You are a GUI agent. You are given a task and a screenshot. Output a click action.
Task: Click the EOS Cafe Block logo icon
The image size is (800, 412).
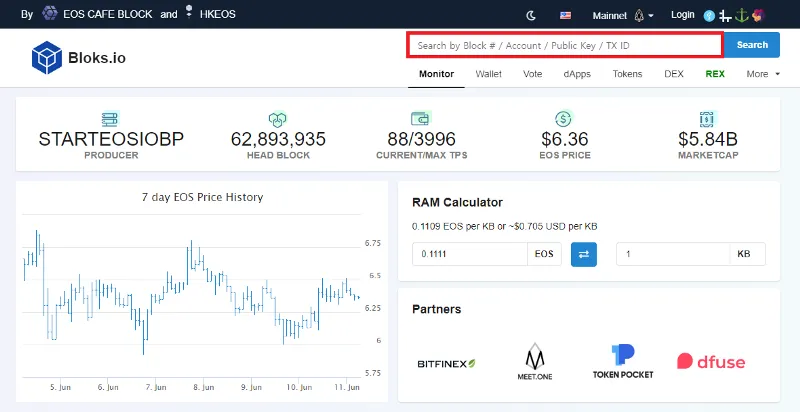coord(49,13)
